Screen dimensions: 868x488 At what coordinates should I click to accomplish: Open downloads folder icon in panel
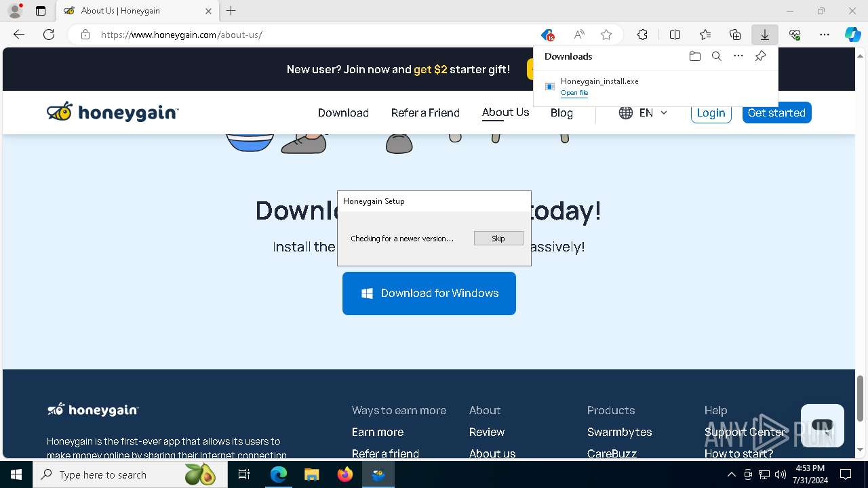[694, 56]
